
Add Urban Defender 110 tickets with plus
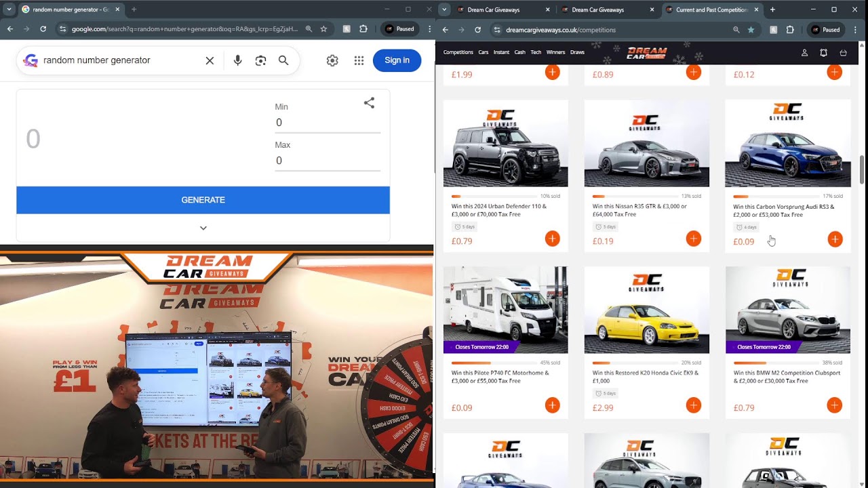coord(552,239)
